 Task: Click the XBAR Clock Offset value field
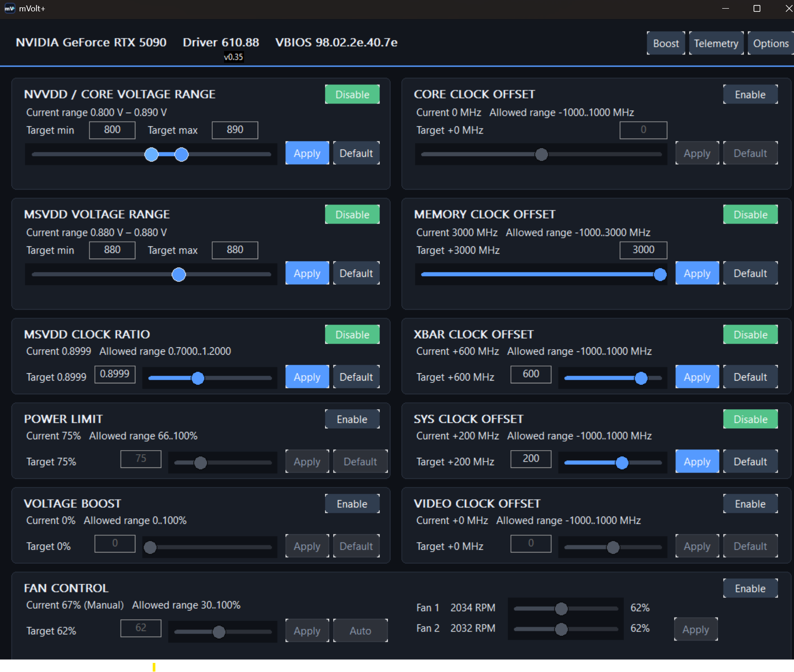(531, 374)
